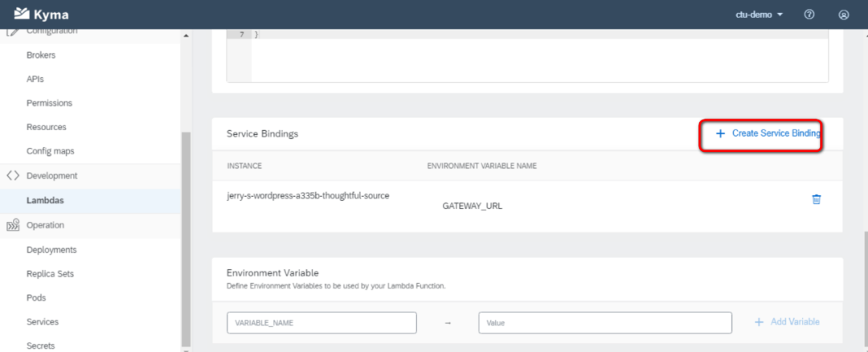Image resolution: width=868 pixels, height=352 pixels.
Task: Click the Kyma logo icon
Action: 21,14
